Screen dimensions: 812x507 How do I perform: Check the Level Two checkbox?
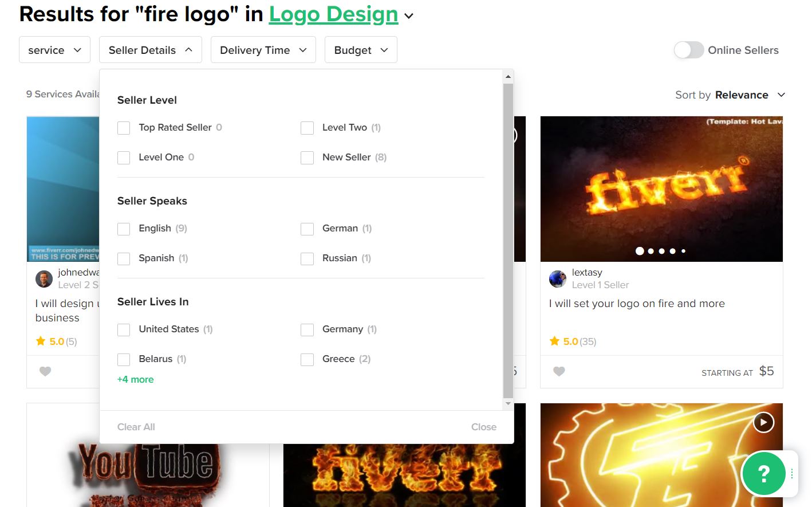pyautogui.click(x=307, y=128)
